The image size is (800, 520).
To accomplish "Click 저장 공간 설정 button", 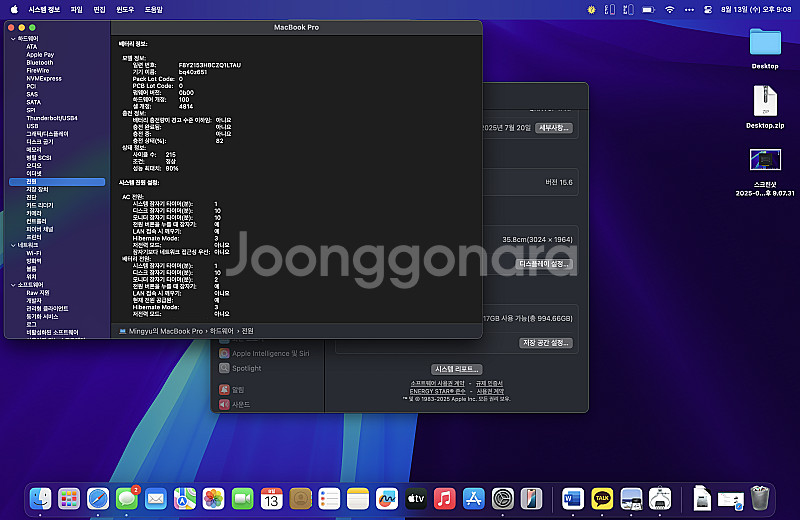I will (x=546, y=343).
